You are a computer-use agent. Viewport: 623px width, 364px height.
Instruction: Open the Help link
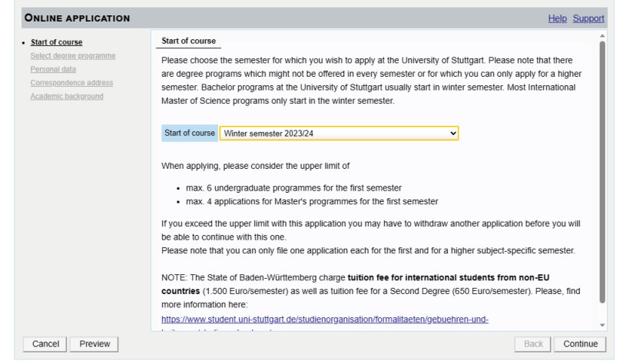point(557,18)
